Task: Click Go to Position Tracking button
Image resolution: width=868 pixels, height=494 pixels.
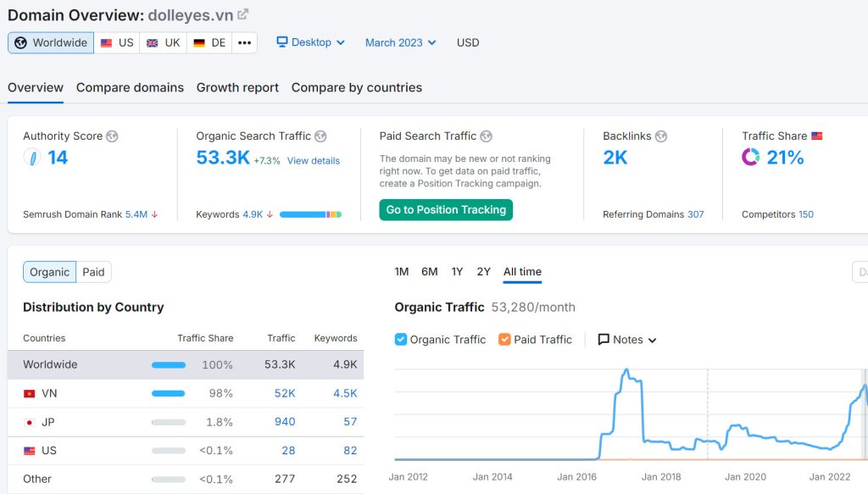Action: coord(446,209)
